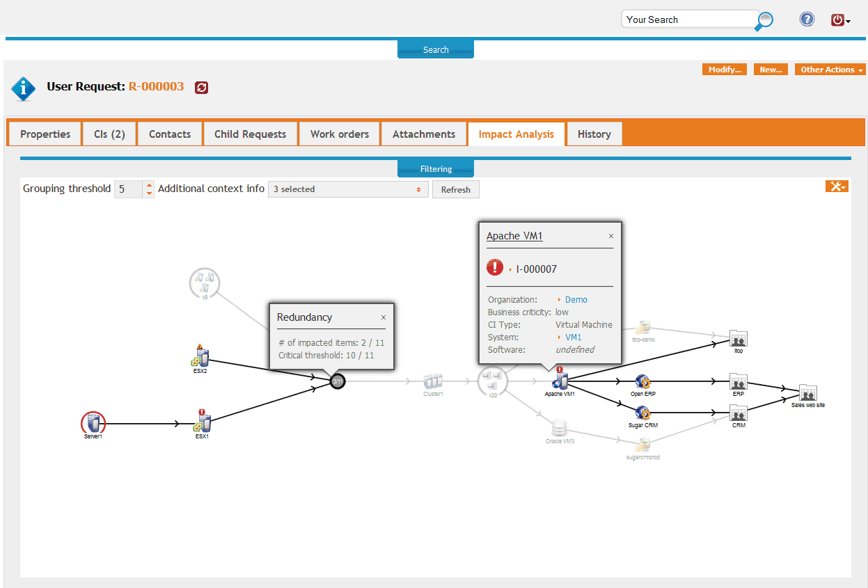Select the Redundancy 2/11 circle node

click(337, 381)
